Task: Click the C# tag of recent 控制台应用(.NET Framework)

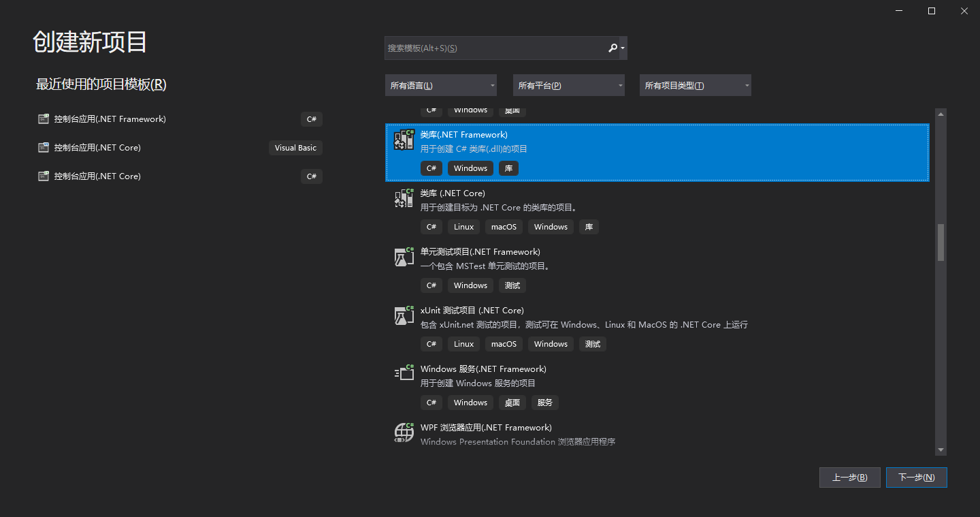Action: point(312,119)
